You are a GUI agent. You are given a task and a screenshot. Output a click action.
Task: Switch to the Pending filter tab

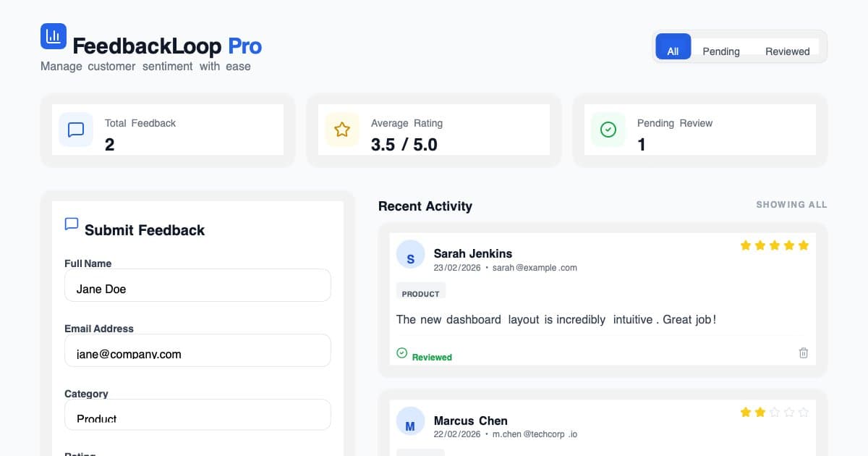[x=721, y=51]
